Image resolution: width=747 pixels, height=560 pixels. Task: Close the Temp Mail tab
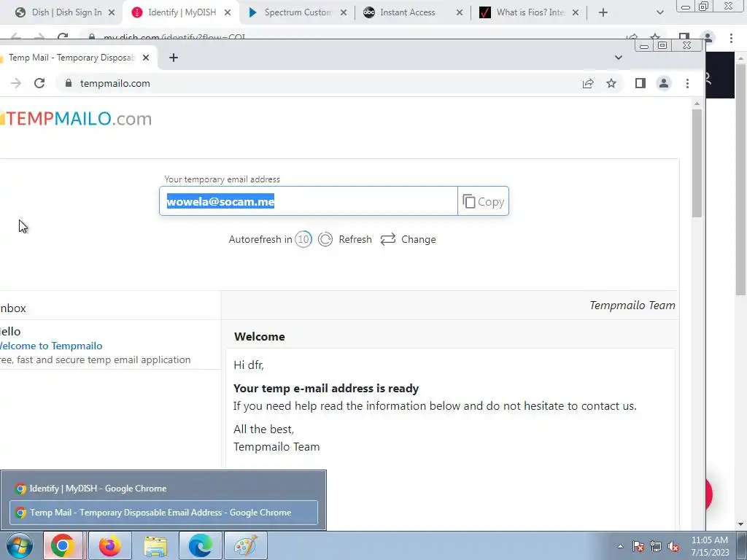[146, 58]
